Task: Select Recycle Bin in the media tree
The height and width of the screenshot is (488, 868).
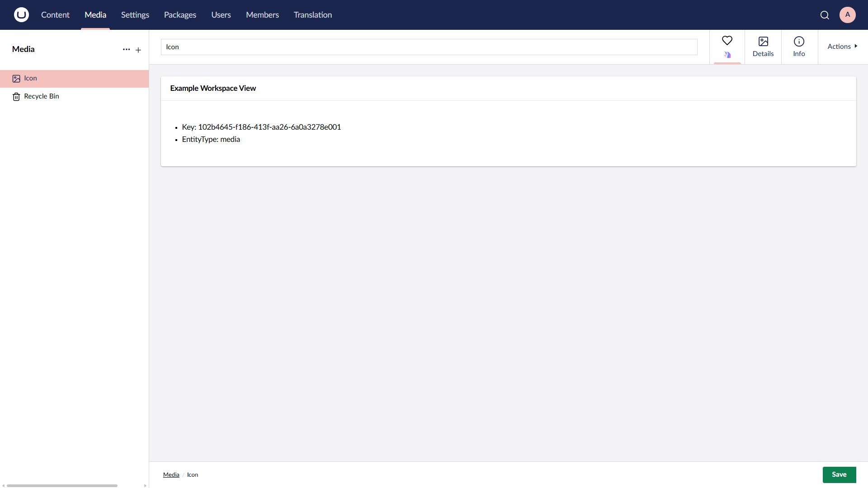Action: pos(41,96)
